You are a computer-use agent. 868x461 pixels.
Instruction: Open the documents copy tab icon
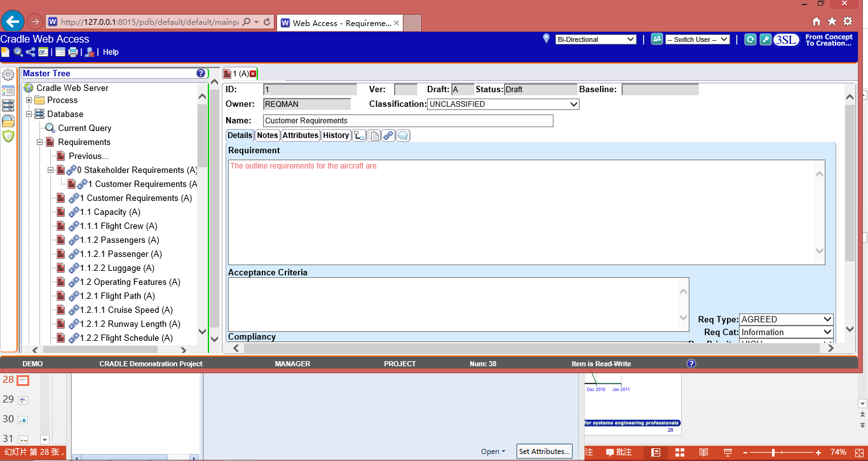(x=374, y=135)
